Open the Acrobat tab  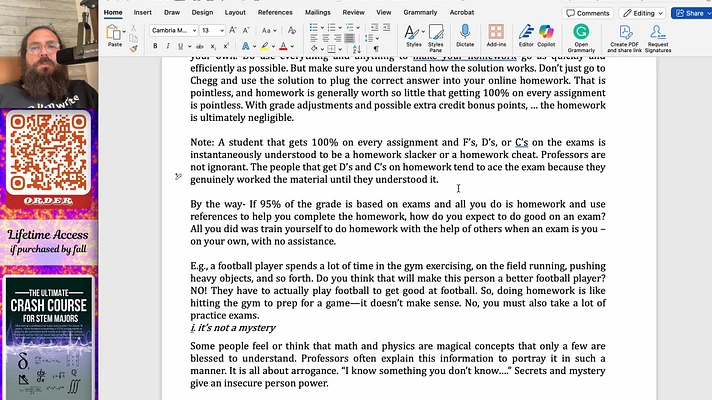tap(462, 13)
